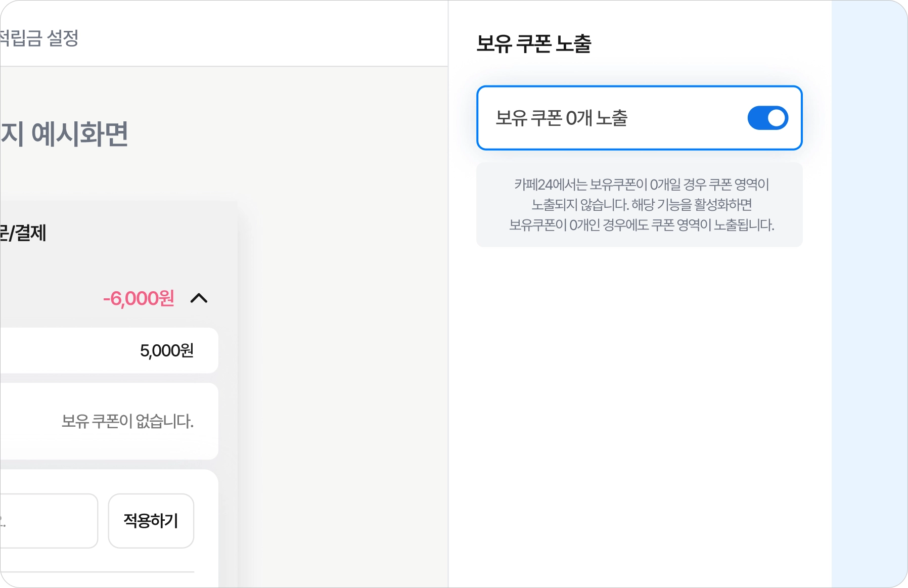Click the bottom description line about 0개인 경우
908x588 pixels.
(x=641, y=225)
